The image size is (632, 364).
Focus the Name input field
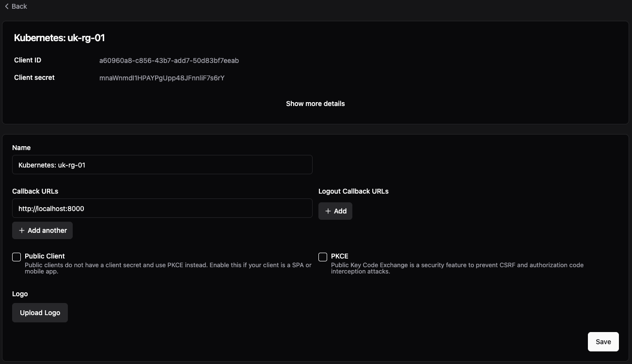(162, 165)
